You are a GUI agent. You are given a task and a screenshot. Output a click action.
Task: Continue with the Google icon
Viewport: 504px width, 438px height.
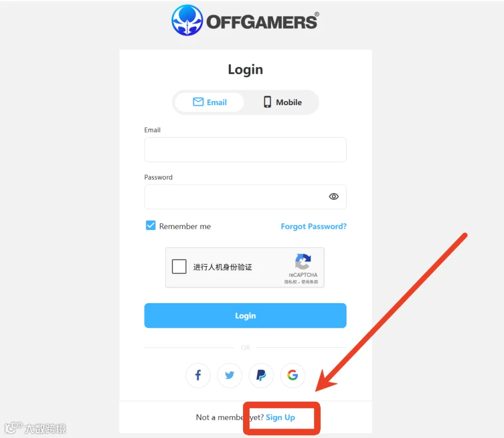pos(292,375)
